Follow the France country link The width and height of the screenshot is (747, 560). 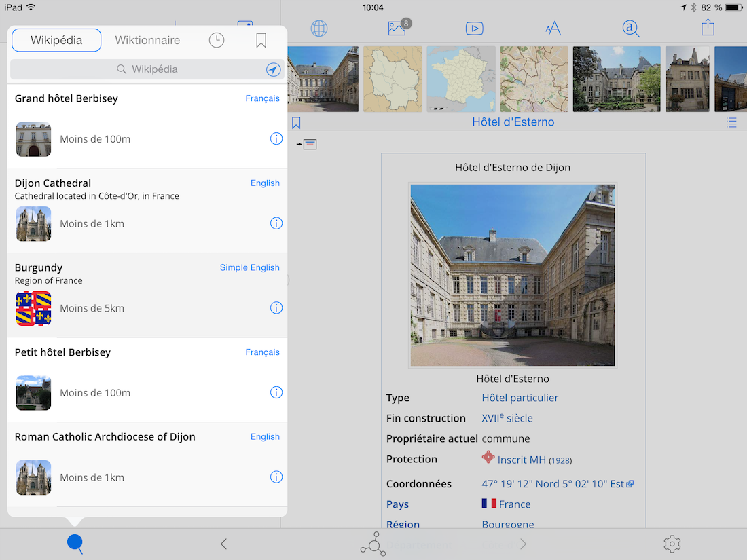(x=515, y=504)
